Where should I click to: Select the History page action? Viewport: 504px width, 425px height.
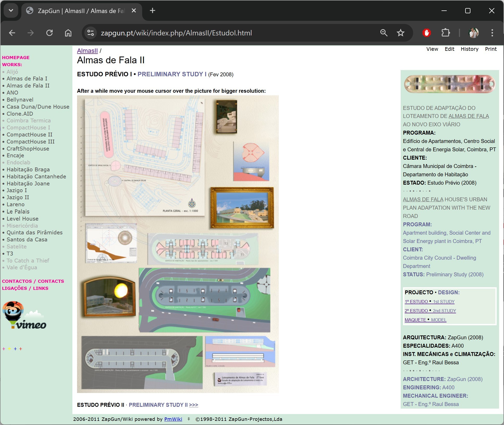click(469, 49)
